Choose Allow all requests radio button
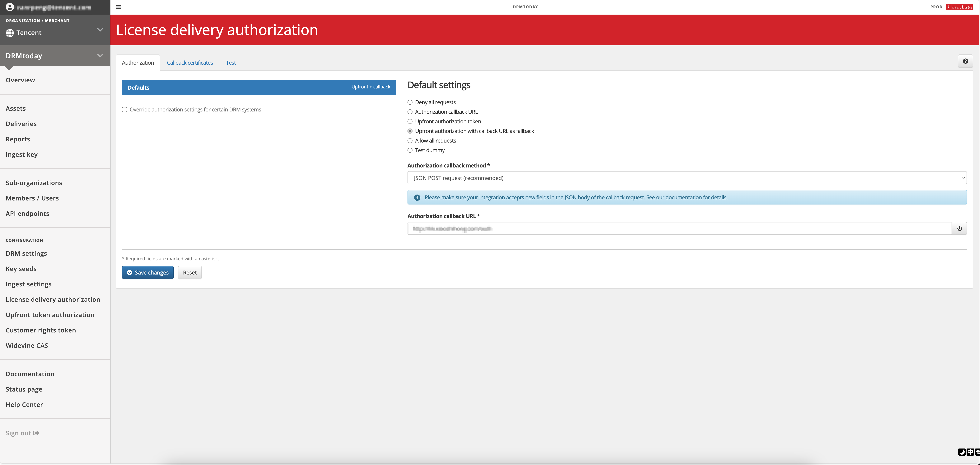This screenshot has width=980, height=465. pos(410,141)
